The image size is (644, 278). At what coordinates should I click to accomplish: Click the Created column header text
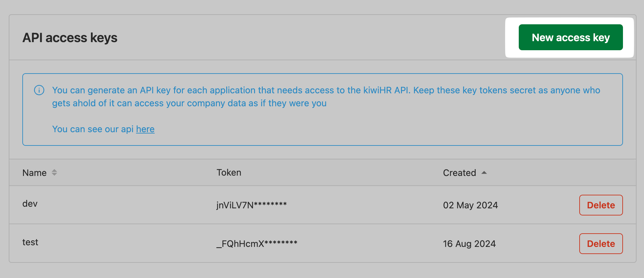pos(459,173)
